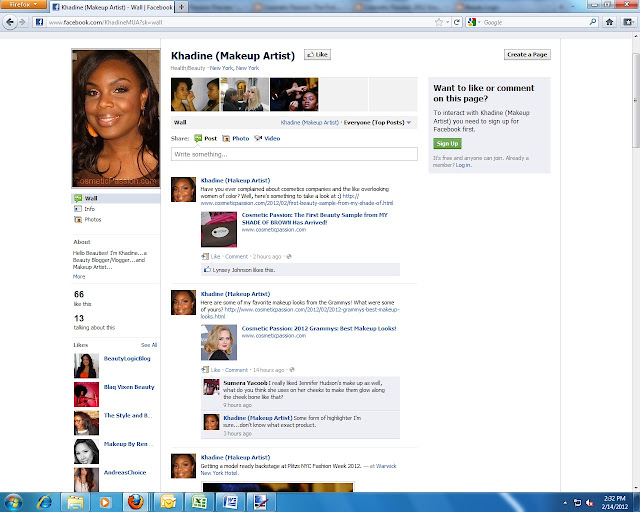Viewport: 640px width, 512px height.
Task: Open Everyone (Top Posts) filter dropdown
Action: point(377,122)
